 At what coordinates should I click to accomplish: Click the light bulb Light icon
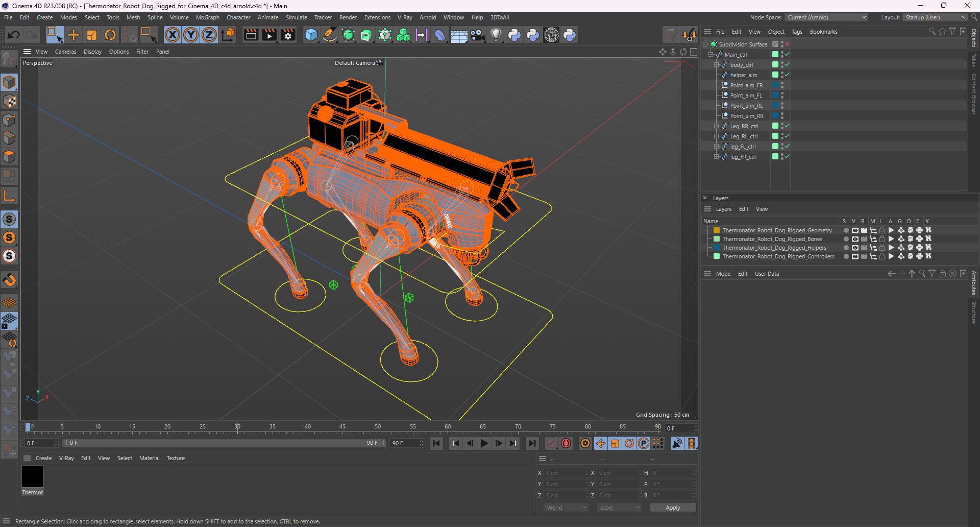[x=496, y=35]
